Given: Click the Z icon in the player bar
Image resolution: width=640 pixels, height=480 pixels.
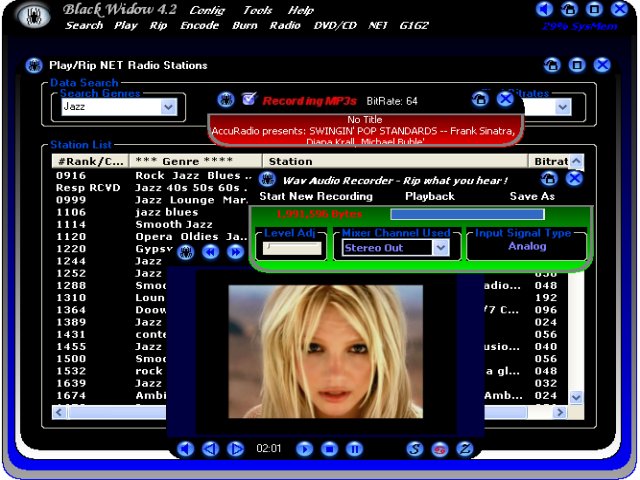Looking at the screenshot, I should pyautogui.click(x=464, y=449).
